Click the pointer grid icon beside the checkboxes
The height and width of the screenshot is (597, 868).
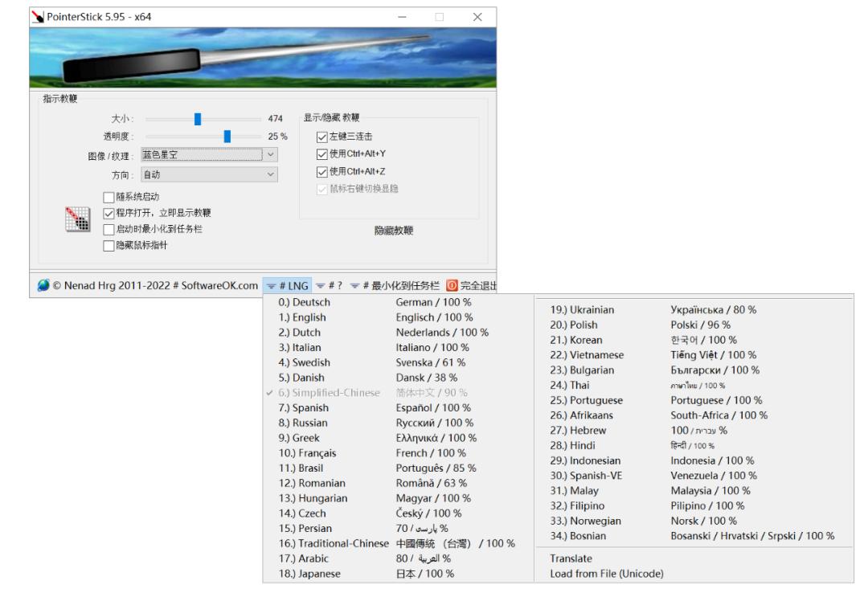(x=77, y=219)
